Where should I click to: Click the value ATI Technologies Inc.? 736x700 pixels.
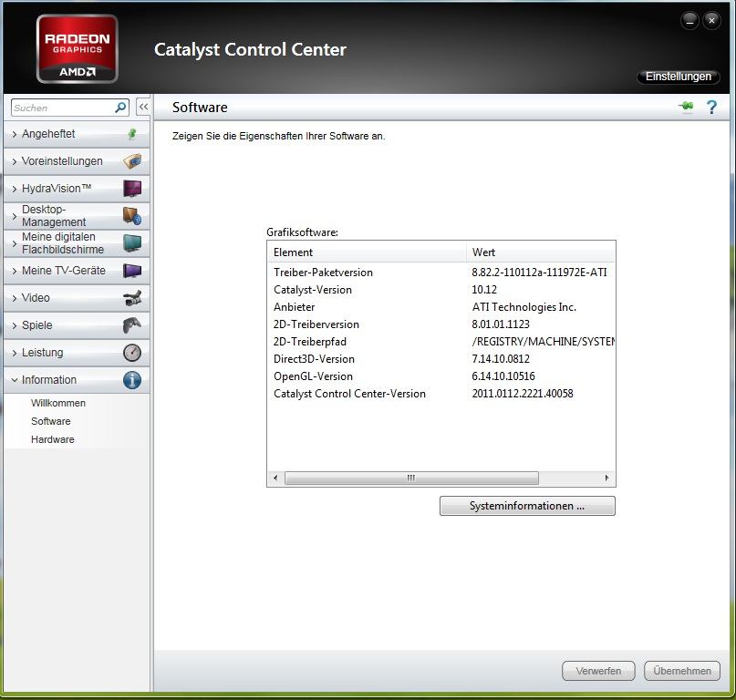tap(523, 307)
